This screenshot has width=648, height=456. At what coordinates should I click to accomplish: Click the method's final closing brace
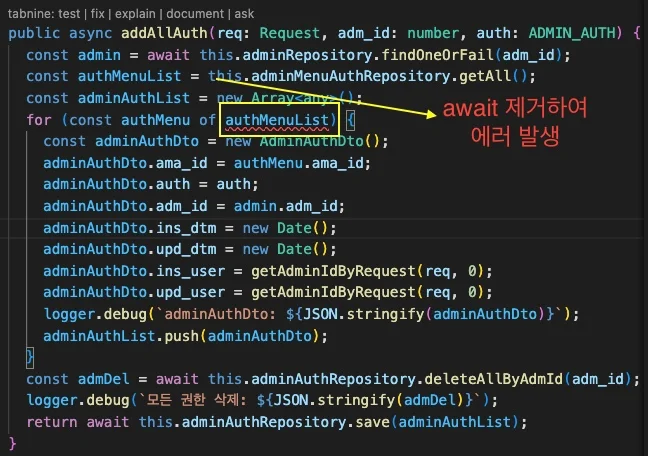(x=12, y=444)
